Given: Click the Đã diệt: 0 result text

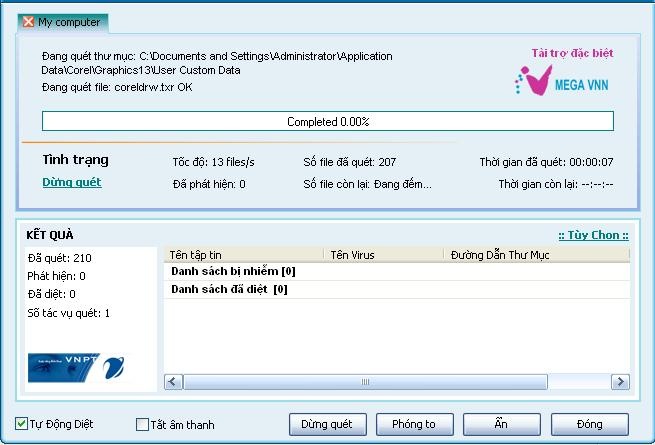Looking at the screenshot, I should click(51, 294).
